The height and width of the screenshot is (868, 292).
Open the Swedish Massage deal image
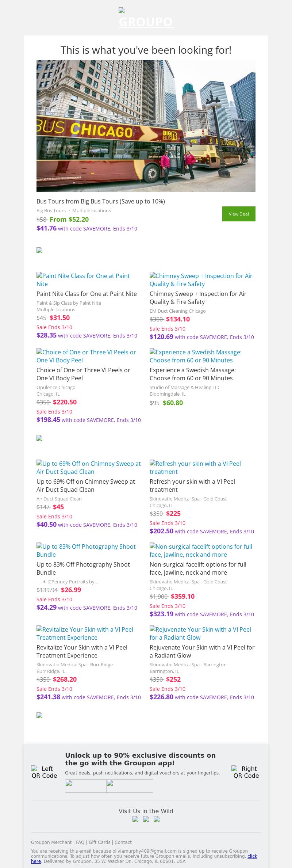(196, 356)
